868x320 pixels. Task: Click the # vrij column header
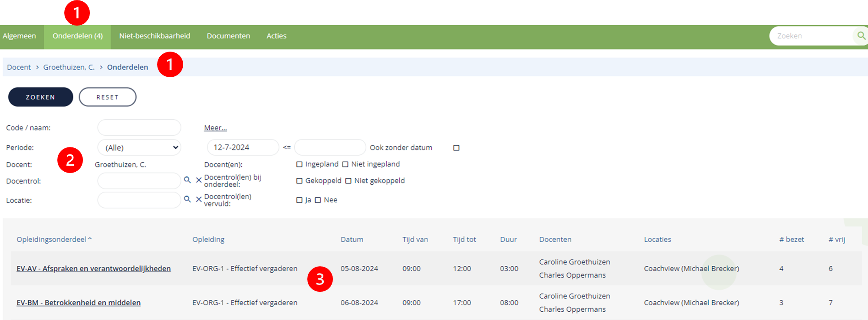coord(837,239)
